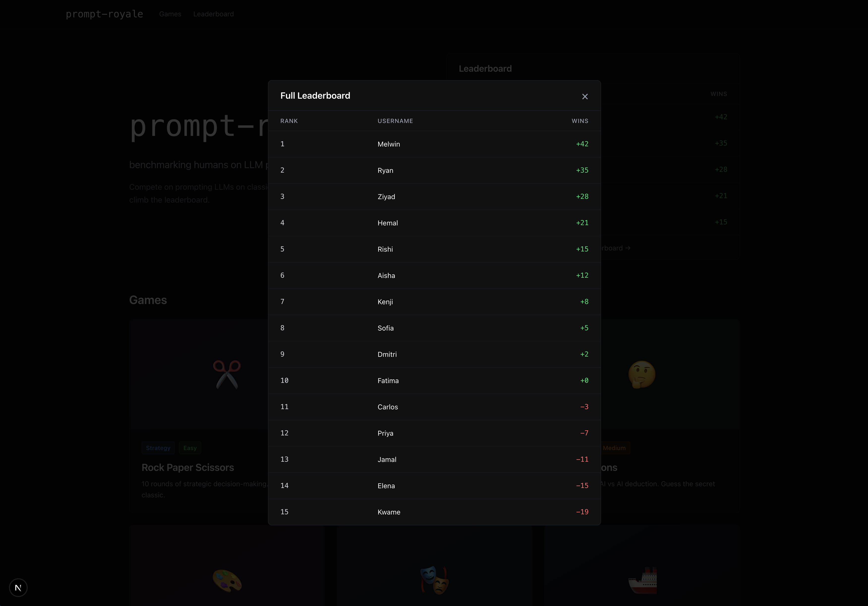Image resolution: width=868 pixels, height=606 pixels.
Task: Click the Strategy tag badge
Action: [x=158, y=448]
